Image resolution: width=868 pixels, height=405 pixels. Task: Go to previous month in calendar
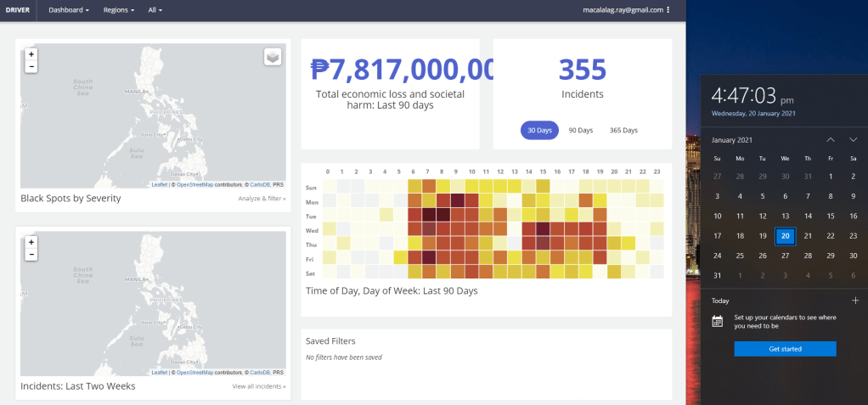[831, 139]
